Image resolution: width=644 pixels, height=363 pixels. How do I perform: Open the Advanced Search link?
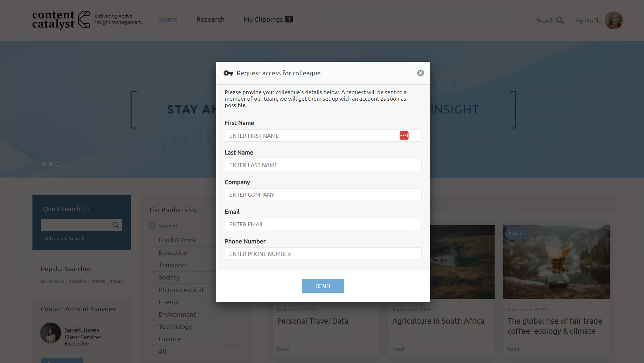click(x=63, y=238)
